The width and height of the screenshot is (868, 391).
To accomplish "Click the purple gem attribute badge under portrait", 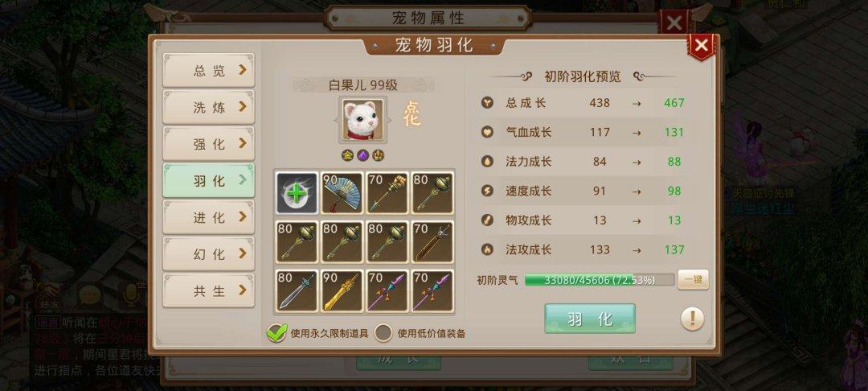I will pos(362,155).
